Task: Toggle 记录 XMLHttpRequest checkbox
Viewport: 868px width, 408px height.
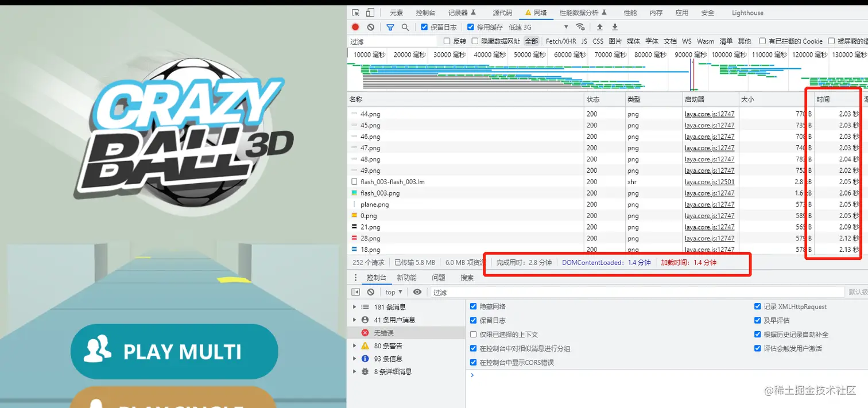Action: click(x=758, y=307)
